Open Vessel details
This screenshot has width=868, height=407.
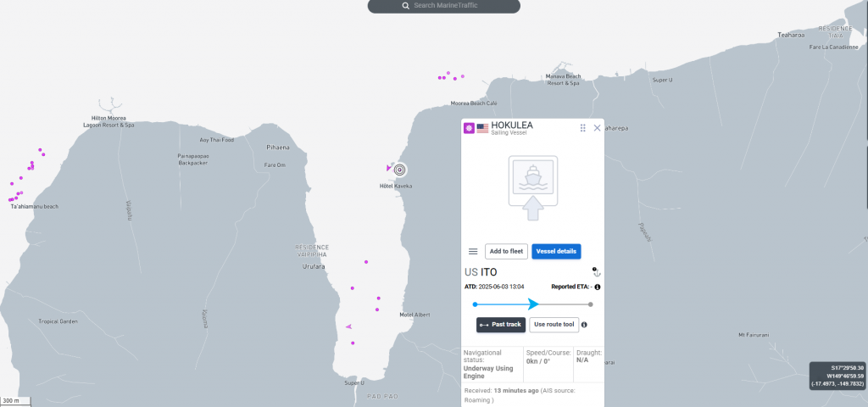pos(556,251)
